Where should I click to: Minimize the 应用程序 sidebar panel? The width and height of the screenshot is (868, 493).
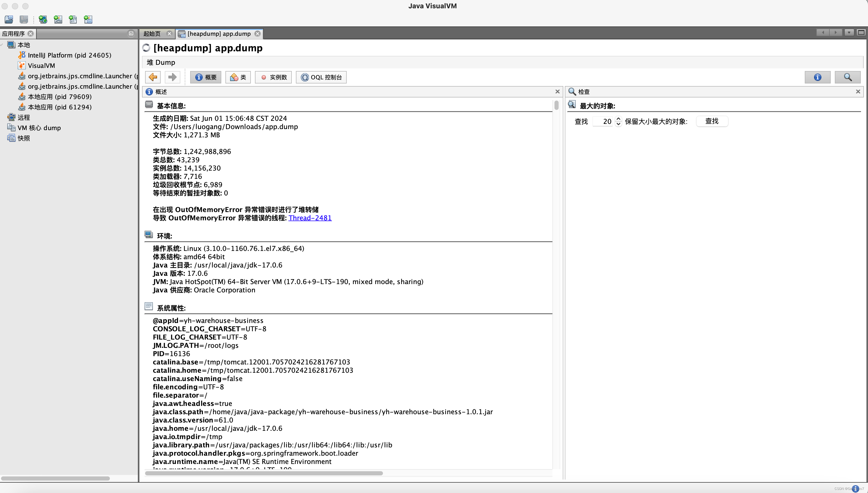click(131, 33)
